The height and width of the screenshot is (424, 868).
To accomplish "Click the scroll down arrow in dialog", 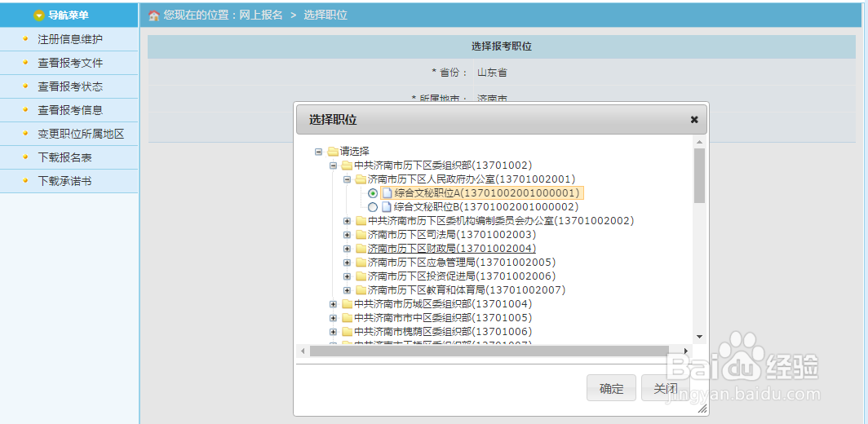I will (x=699, y=337).
